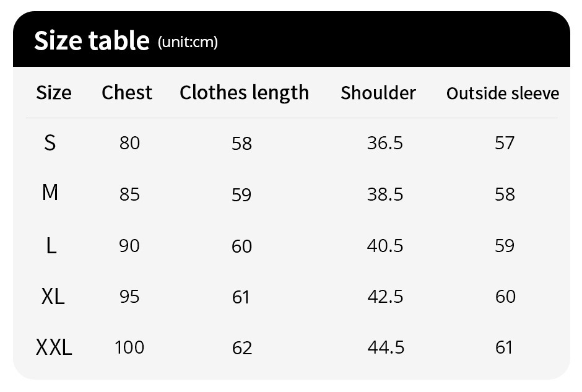This screenshot has height=392, width=582.
Task: Click size S row label
Action: point(50,143)
